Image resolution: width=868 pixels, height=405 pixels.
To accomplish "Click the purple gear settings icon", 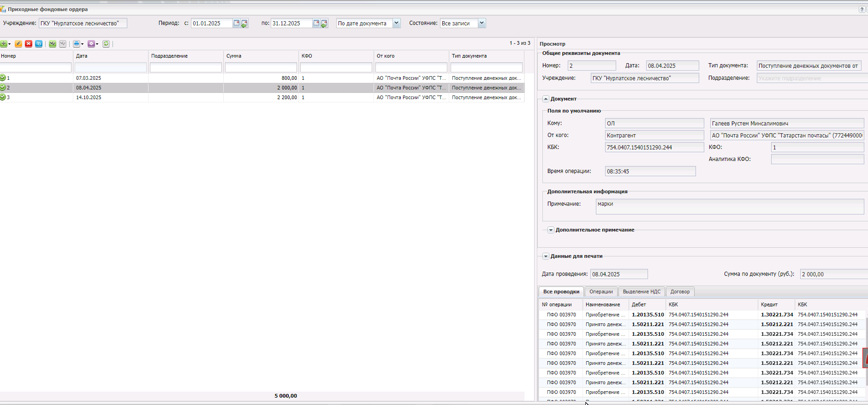I will [91, 44].
